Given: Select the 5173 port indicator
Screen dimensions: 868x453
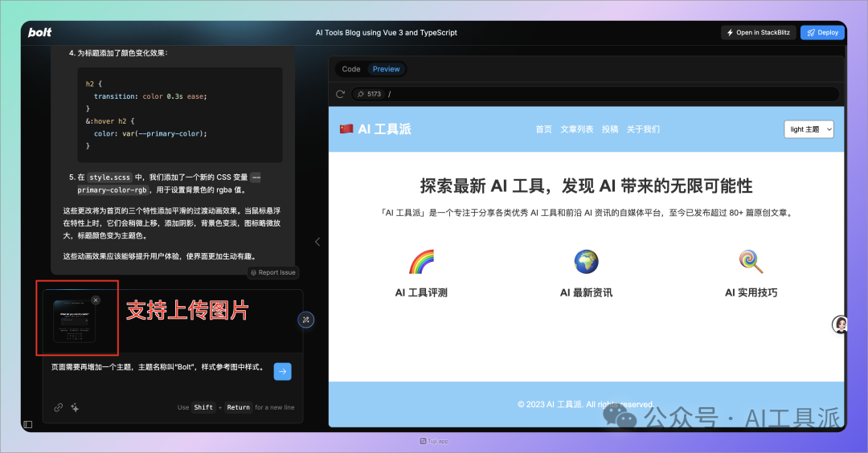Looking at the screenshot, I should 369,94.
